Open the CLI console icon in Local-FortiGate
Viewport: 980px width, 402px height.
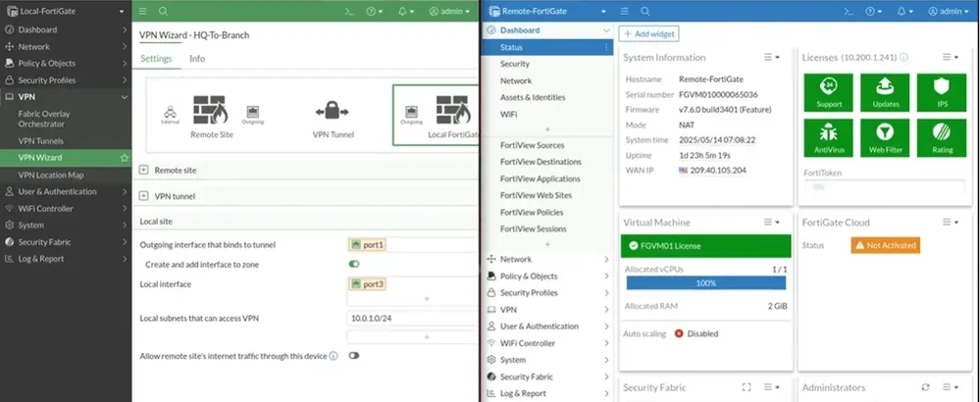(x=350, y=11)
